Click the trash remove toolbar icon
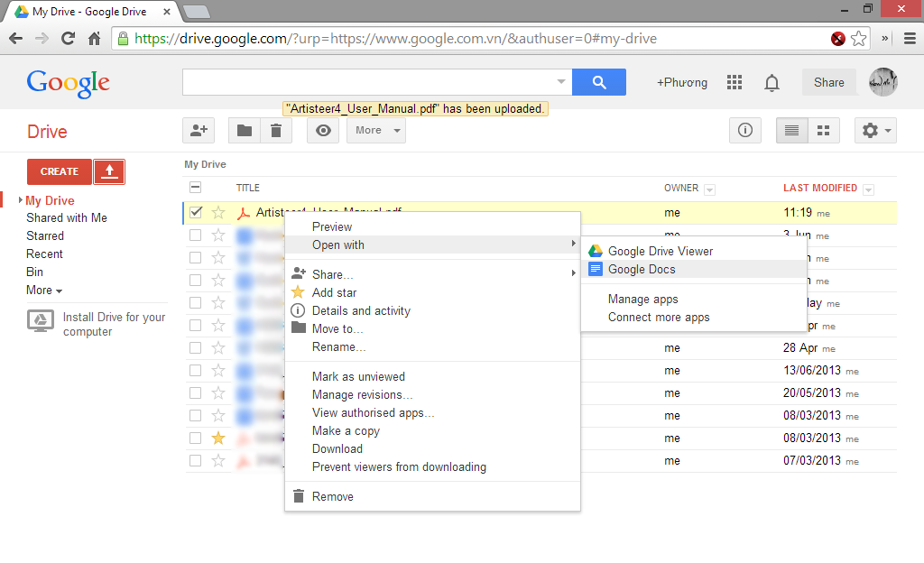Screen dimensions: 924x563 [x=276, y=130]
